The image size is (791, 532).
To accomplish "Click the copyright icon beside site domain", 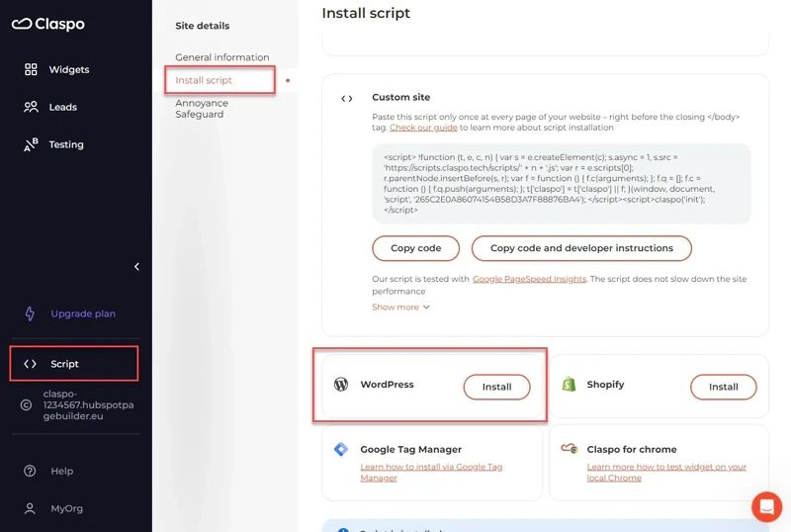I will point(26,404).
